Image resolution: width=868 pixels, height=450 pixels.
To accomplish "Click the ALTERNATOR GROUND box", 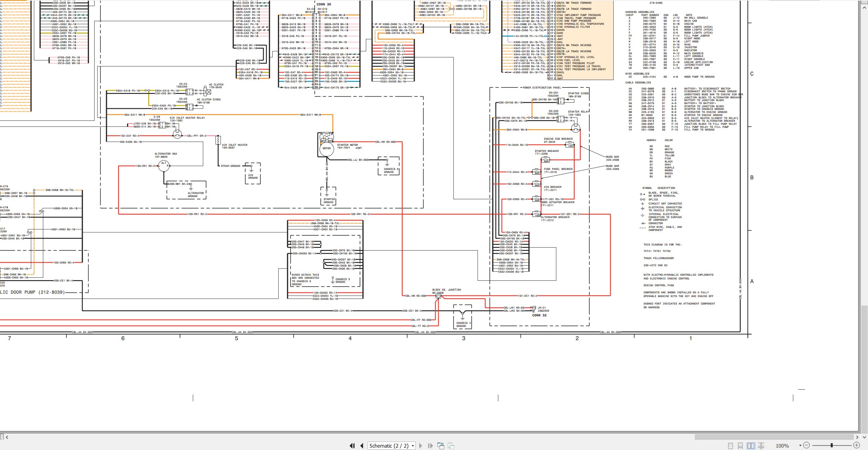I will pos(186,190).
